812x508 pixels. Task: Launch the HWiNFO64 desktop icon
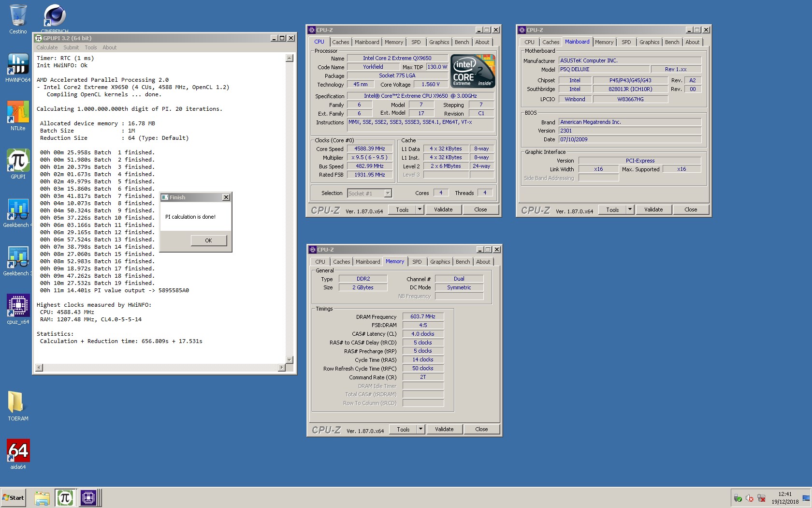[18, 68]
